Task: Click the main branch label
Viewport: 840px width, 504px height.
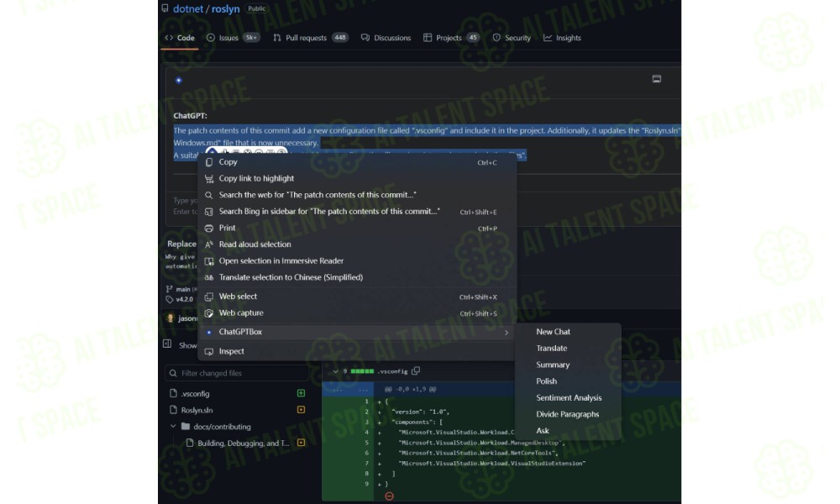Action: 182,289
